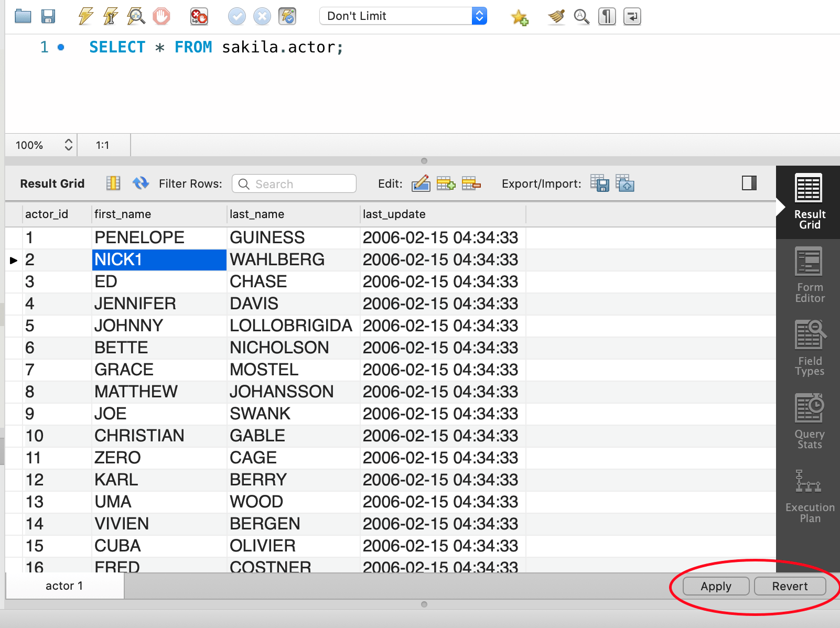The width and height of the screenshot is (840, 628).
Task: Refresh result data arrows icon
Action: point(141,183)
